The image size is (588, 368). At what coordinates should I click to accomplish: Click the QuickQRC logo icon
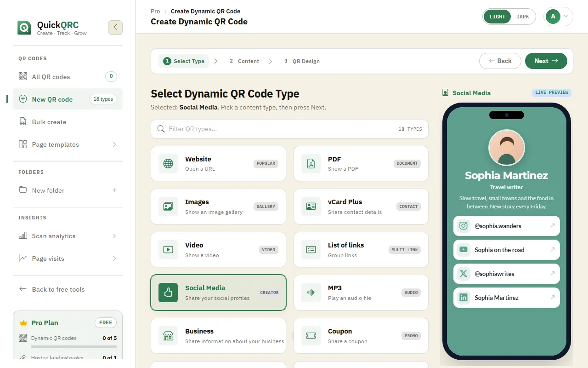point(24,28)
